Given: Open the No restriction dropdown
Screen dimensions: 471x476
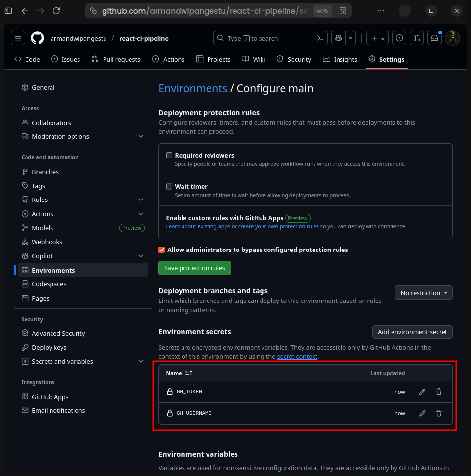Looking at the screenshot, I should click(423, 293).
